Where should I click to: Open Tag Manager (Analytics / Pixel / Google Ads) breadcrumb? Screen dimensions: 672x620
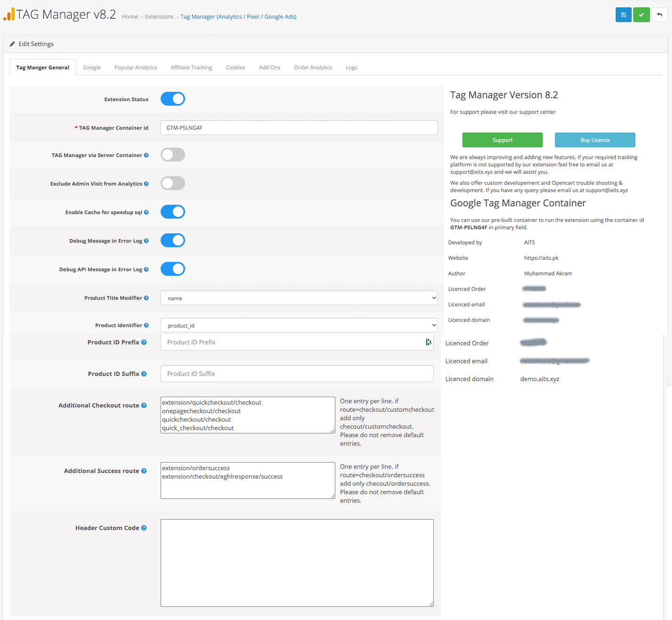coord(238,16)
